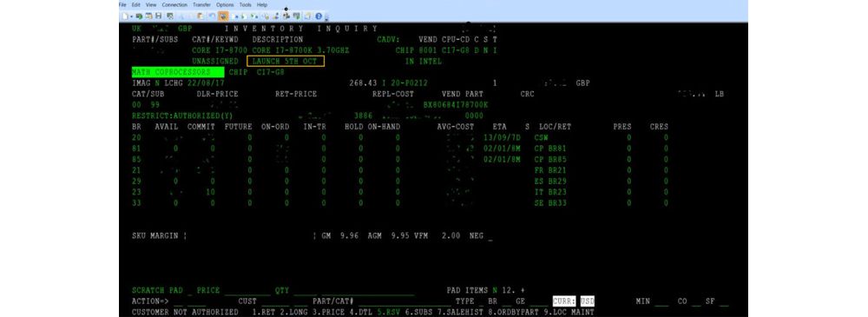Click the 6.SUBS function option
Image resolution: width=868 pixels, height=317 pixels.
click(x=418, y=312)
